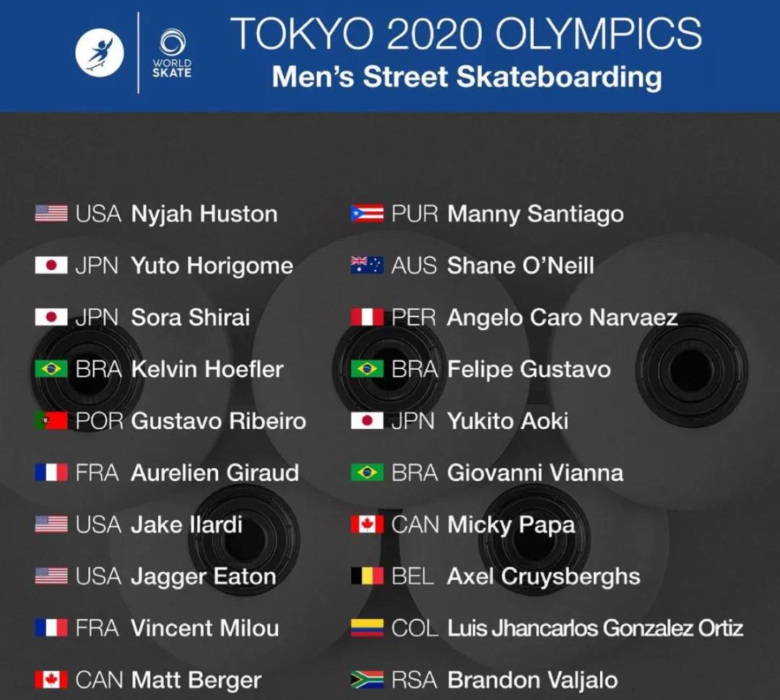The height and width of the screenshot is (700, 780).
Task: Click the Portugal flag beside Gustavo Ribeiro
Action: click(51, 421)
